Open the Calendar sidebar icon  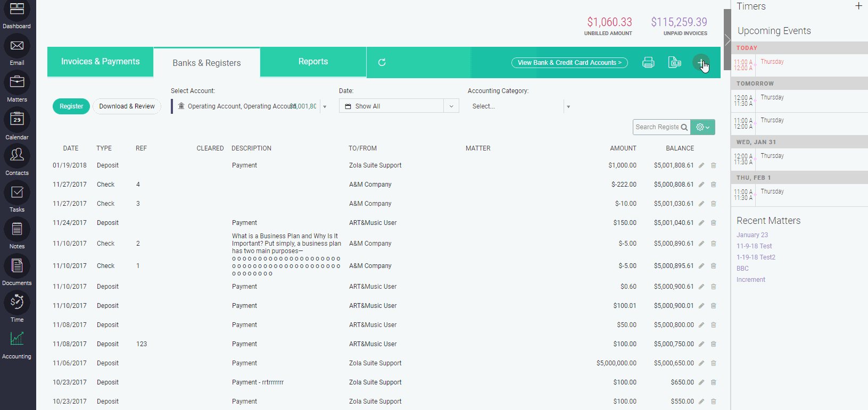pyautogui.click(x=17, y=120)
